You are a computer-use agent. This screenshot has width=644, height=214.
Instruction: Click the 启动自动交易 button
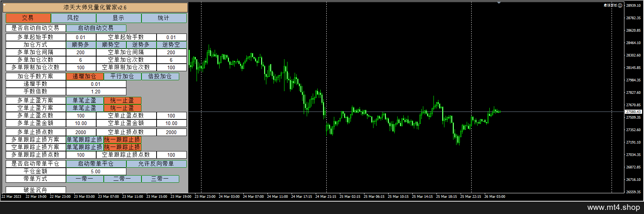96,28
